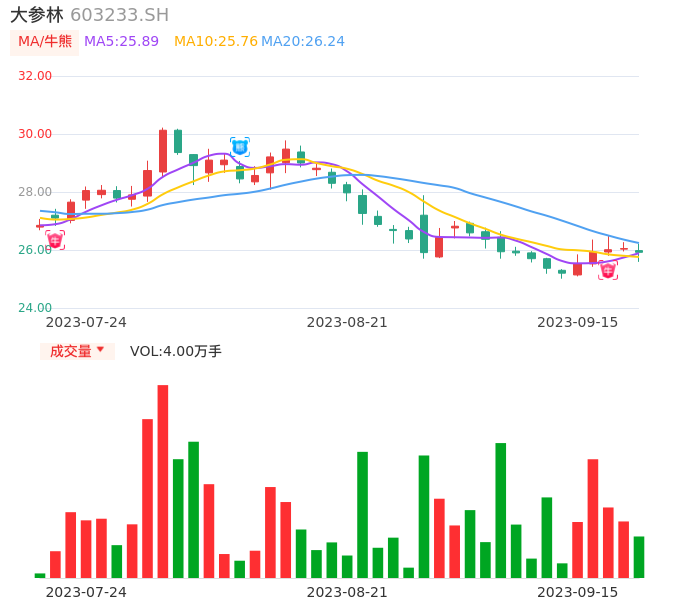Click the 2023-09-15 date label under the volume chart
The width and height of the screenshot is (686, 606).
tap(578, 592)
